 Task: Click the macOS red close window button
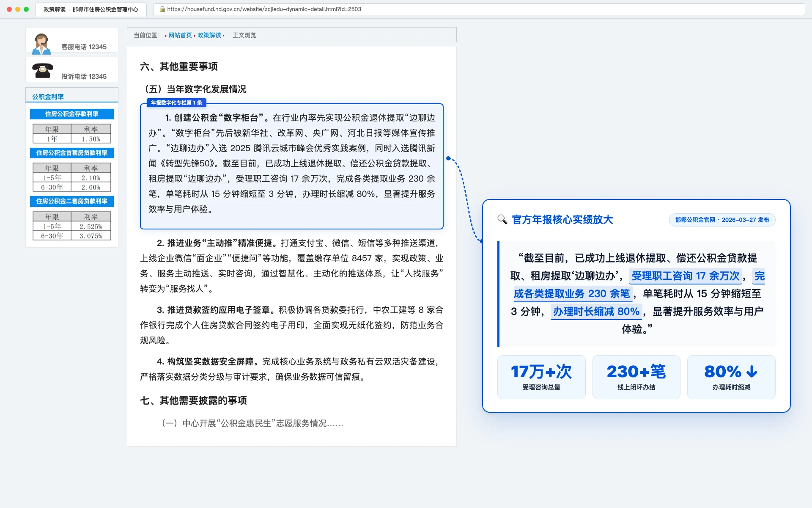coord(9,9)
